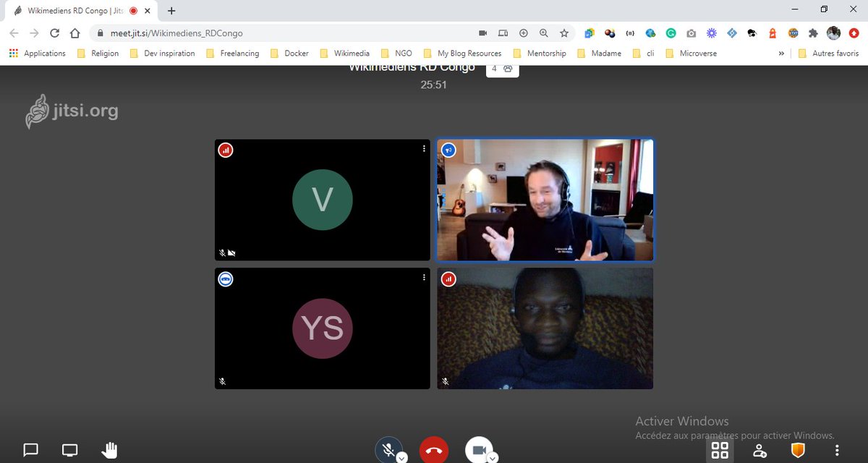The height and width of the screenshot is (463, 868).
Task: Click connection status icon on bottom-right video
Action: click(448, 279)
